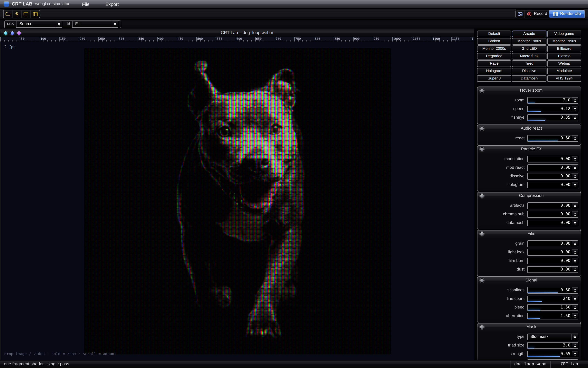Image resolution: width=588 pixels, height=368 pixels.
Task: Click the aberration value field
Action: click(550, 316)
